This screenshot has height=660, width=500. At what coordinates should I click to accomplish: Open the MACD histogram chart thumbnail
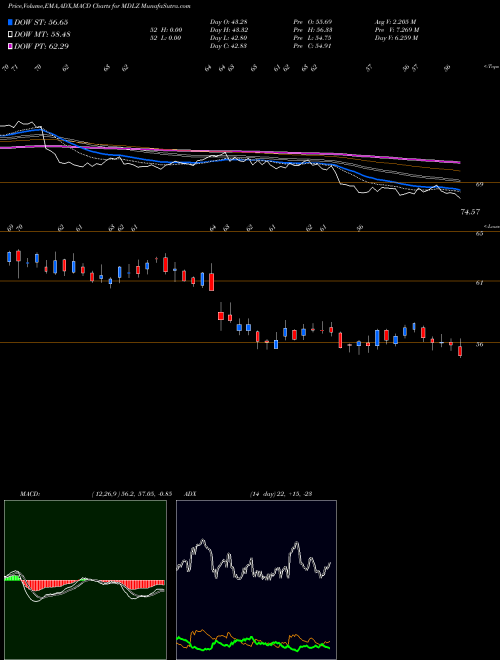coord(85,580)
